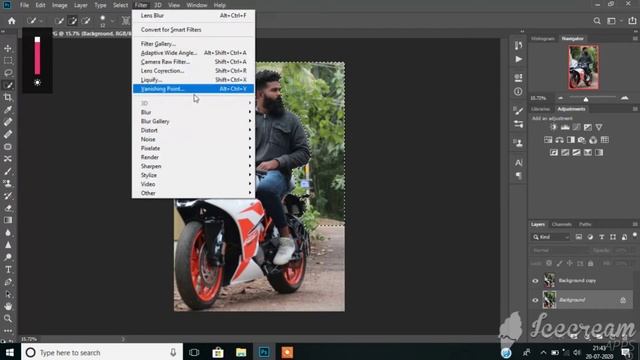The image size is (640, 360).
Task: Select the Crop tool
Action: pos(8,97)
